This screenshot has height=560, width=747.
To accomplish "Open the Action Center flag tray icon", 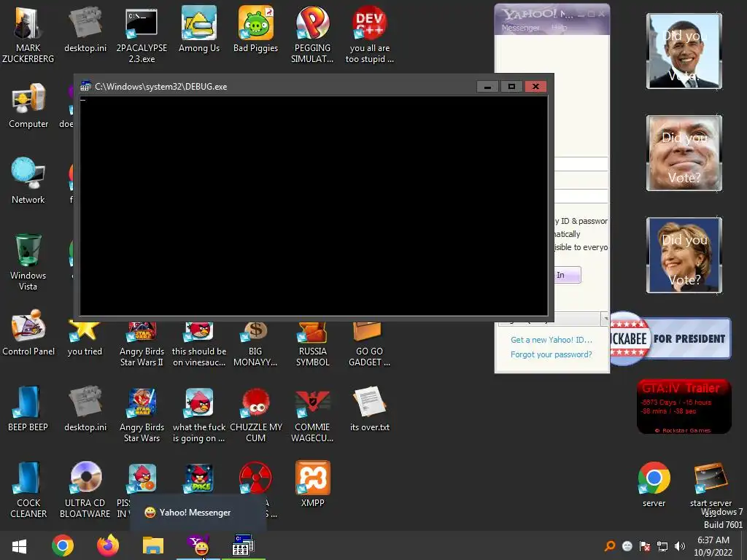I will (645, 546).
